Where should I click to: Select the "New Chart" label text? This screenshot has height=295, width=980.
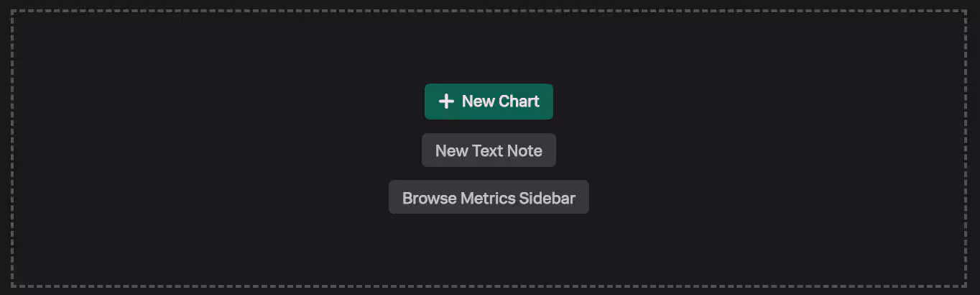500,101
